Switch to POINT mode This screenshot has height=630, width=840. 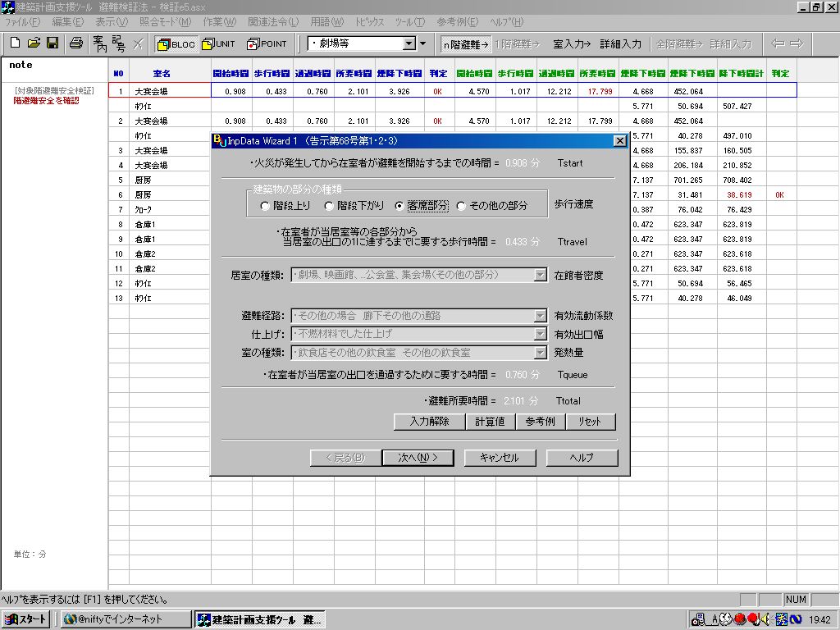click(x=267, y=44)
